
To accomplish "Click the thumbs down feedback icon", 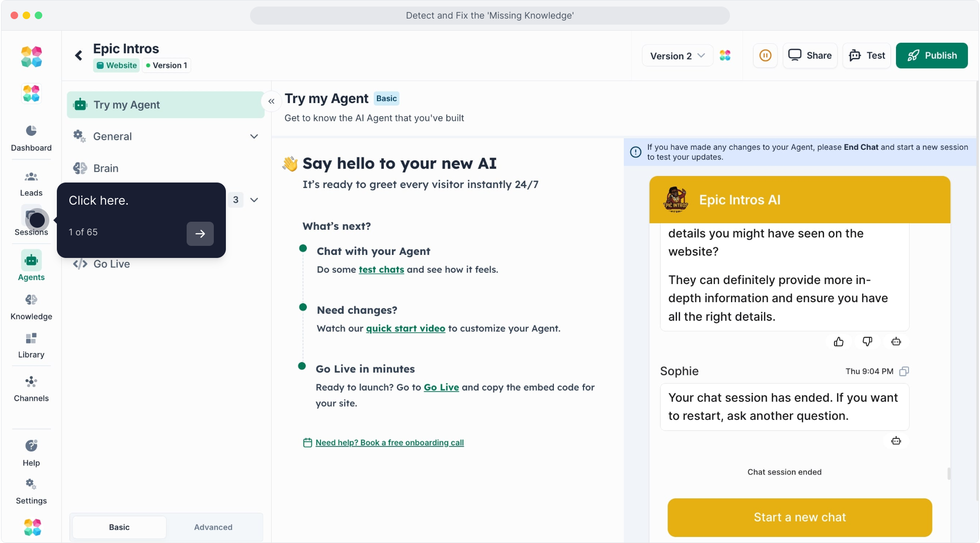I will [867, 342].
